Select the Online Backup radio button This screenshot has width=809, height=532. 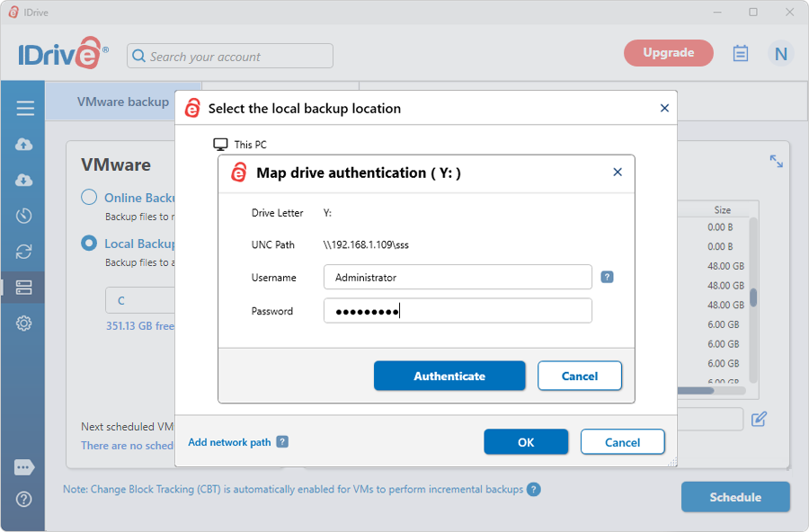tap(89, 198)
